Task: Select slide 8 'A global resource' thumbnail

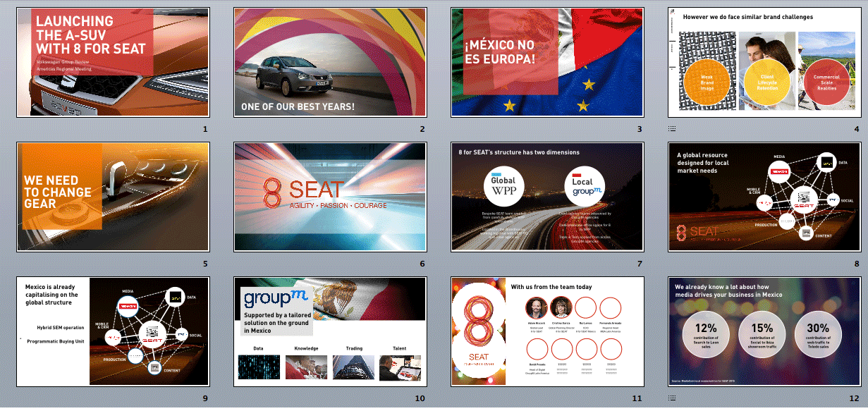Action: (764, 197)
